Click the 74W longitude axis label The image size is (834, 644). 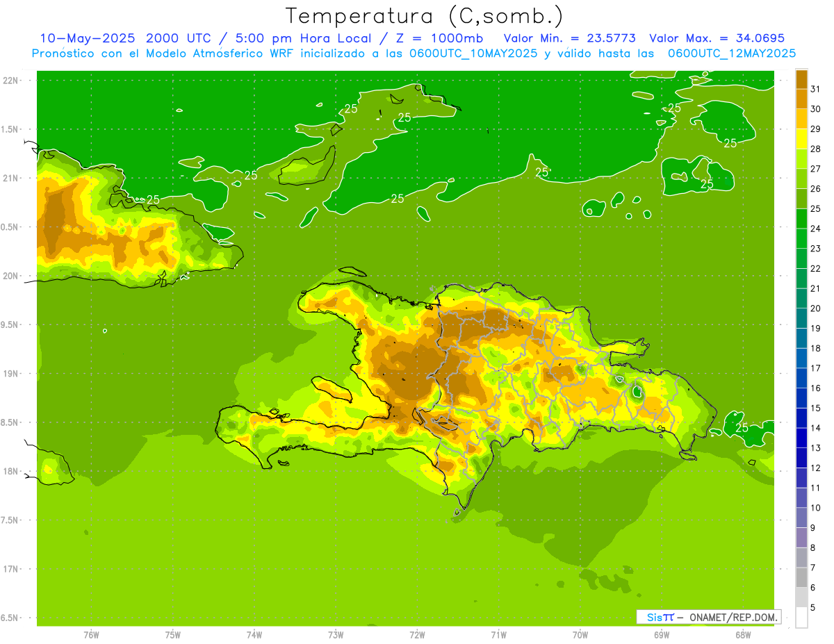pos(254,635)
